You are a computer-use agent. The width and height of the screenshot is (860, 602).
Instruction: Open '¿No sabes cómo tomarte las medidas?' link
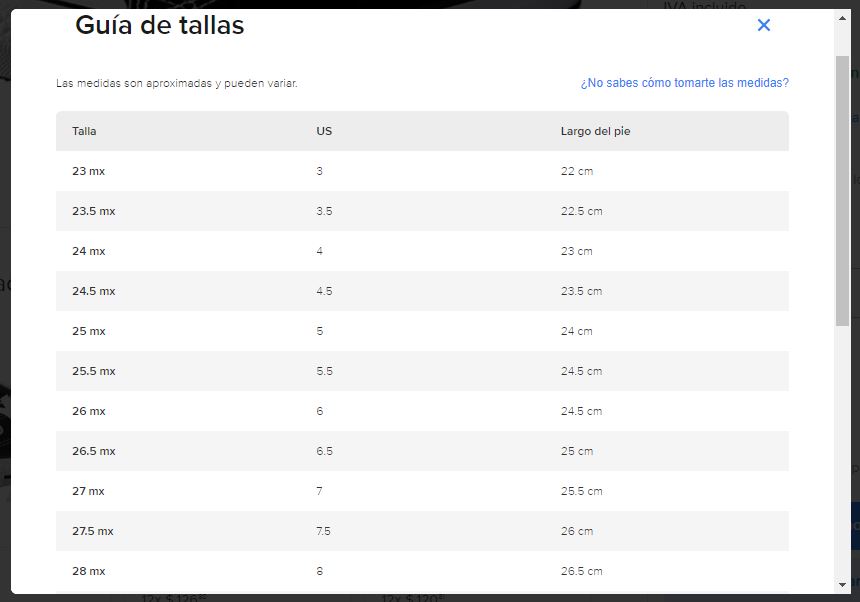[x=684, y=83]
